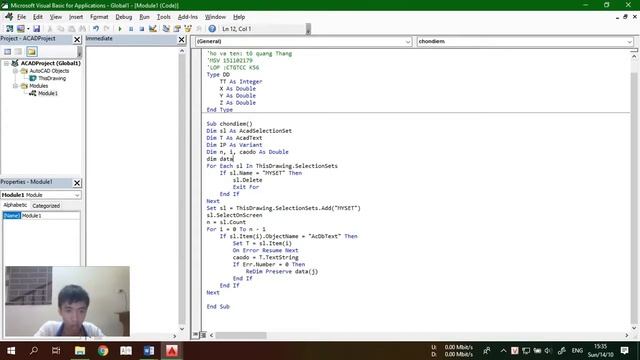Click View Object icon in Project panel
Screen dimensions: 640x360
19,51
